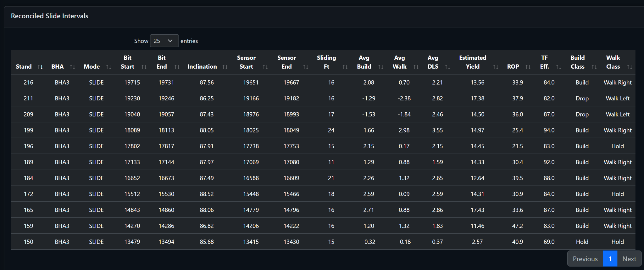This screenshot has width=644, height=270.
Task: Click the Stand column header text
Action: [24, 67]
